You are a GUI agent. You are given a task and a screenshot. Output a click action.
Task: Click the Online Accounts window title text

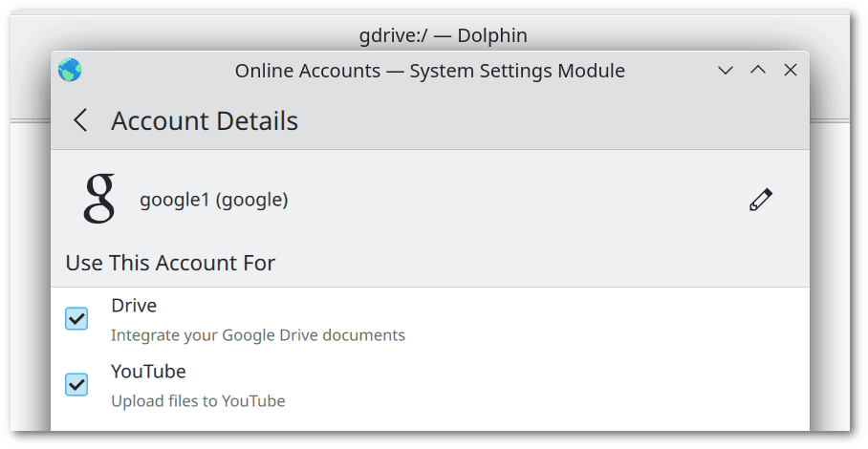(429, 71)
